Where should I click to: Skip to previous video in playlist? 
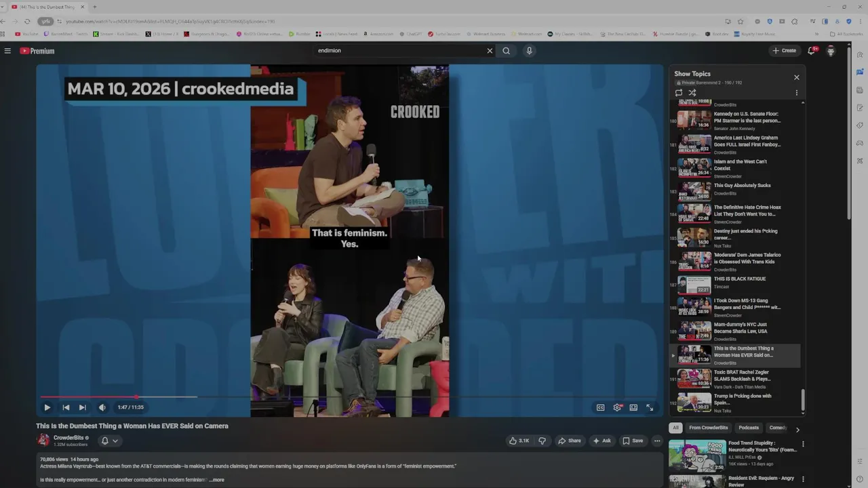(x=66, y=407)
